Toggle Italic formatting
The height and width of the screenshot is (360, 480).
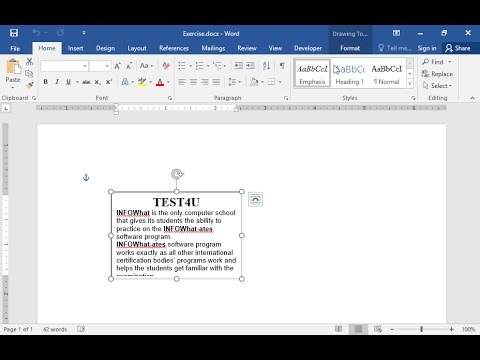click(57, 82)
